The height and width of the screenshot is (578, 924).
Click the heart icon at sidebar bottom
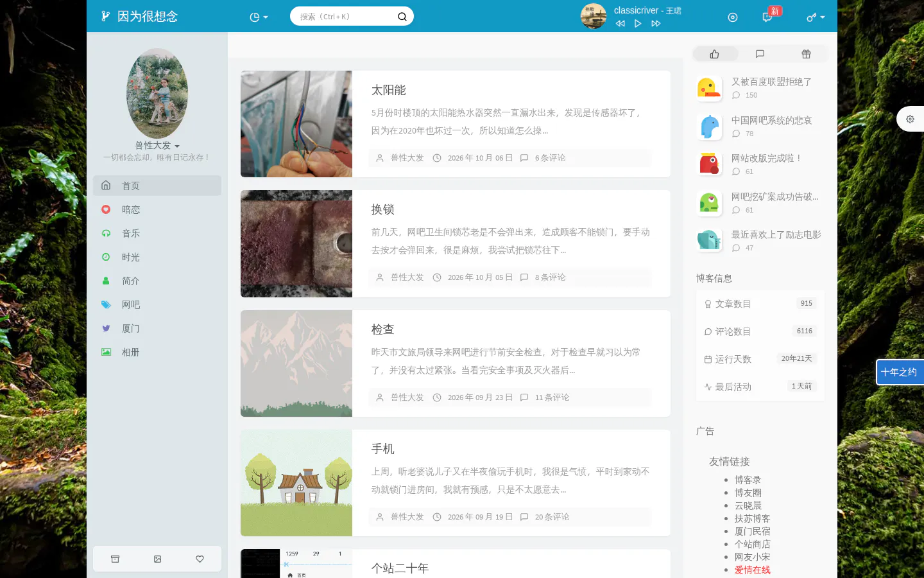coord(200,559)
